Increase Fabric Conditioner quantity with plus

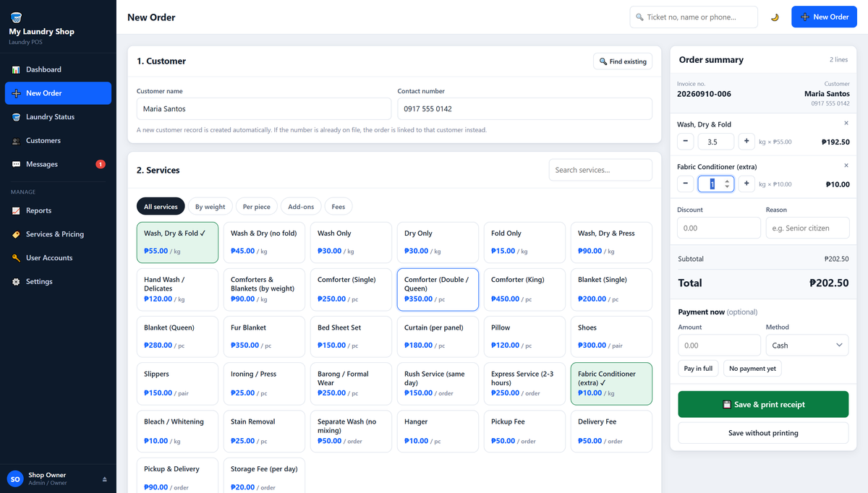point(746,184)
